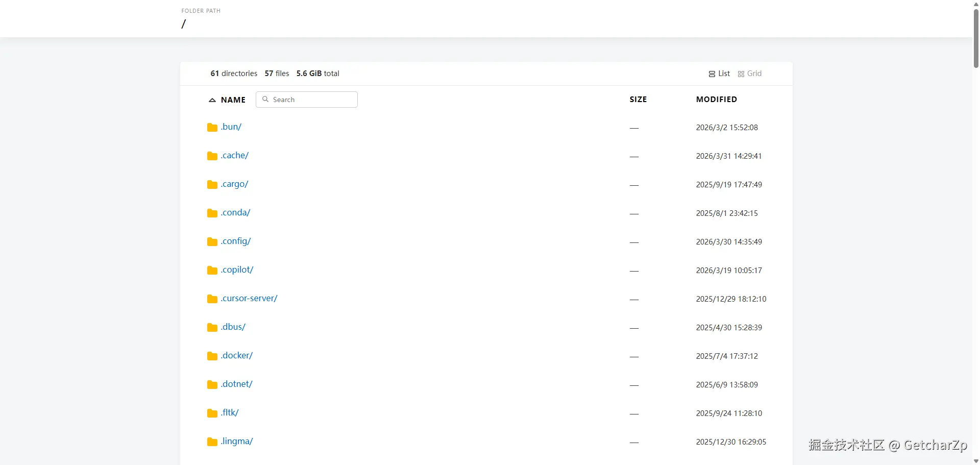Click the FOLDER PATH label
Viewport: 980px width, 465px height.
coord(201,11)
